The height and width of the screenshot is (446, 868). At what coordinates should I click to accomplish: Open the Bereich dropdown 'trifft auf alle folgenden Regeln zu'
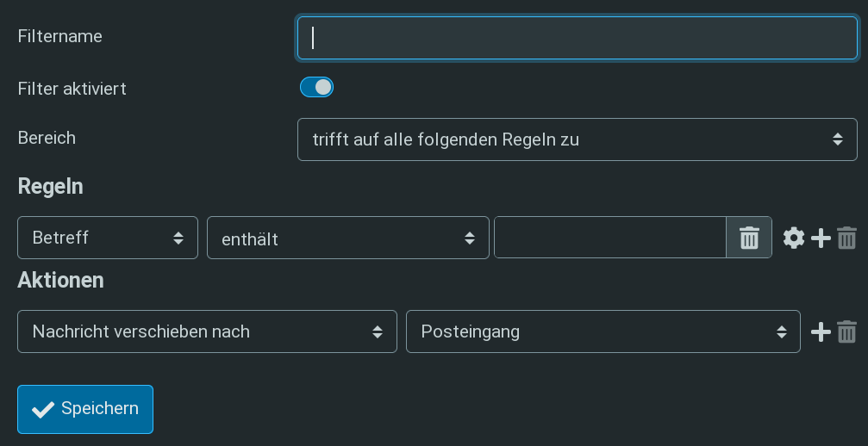coord(578,139)
